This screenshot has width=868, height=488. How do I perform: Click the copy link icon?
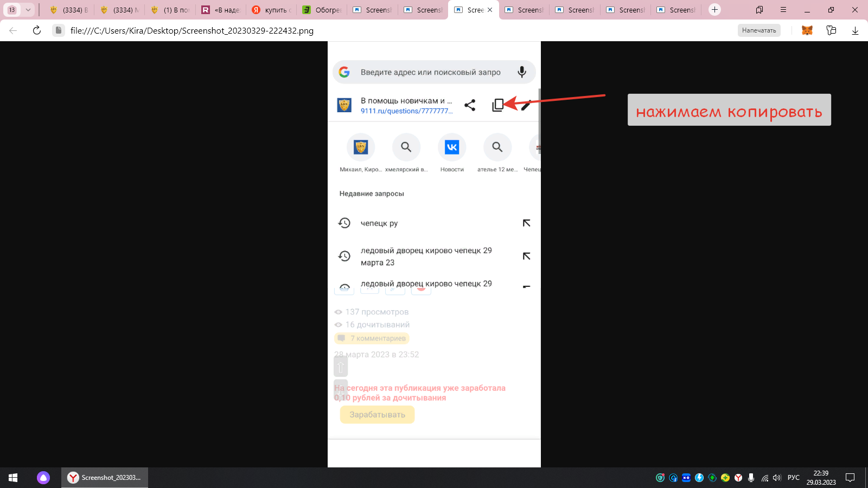click(497, 105)
